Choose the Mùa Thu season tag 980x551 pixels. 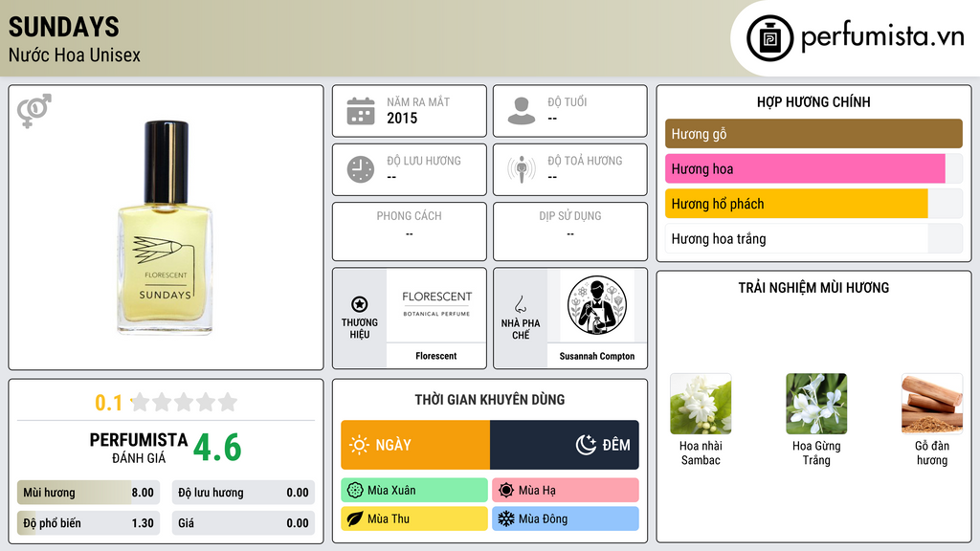pyautogui.click(x=414, y=518)
